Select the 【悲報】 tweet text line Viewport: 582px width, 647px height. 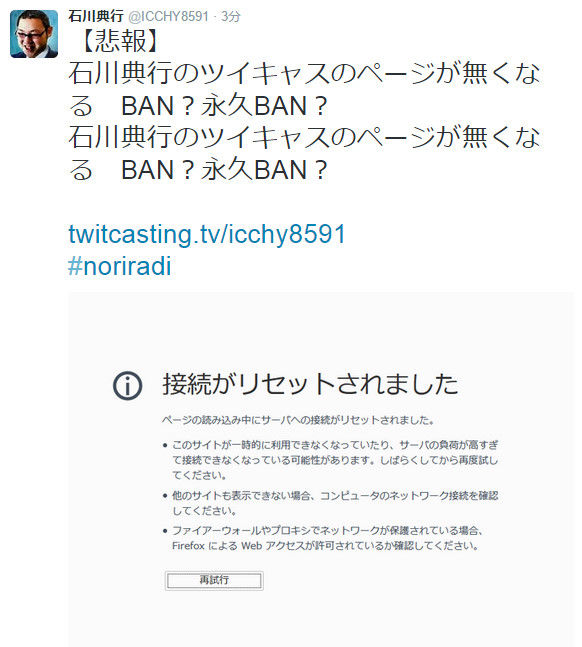click(120, 41)
